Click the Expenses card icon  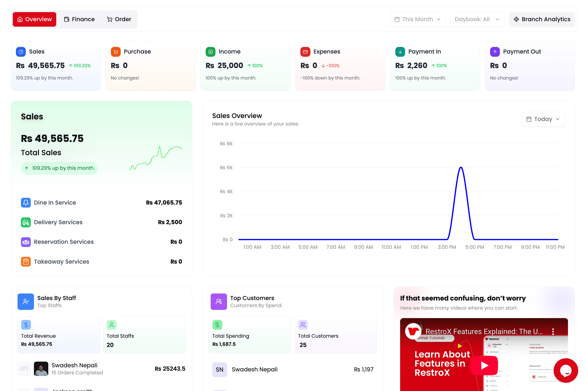click(x=305, y=52)
